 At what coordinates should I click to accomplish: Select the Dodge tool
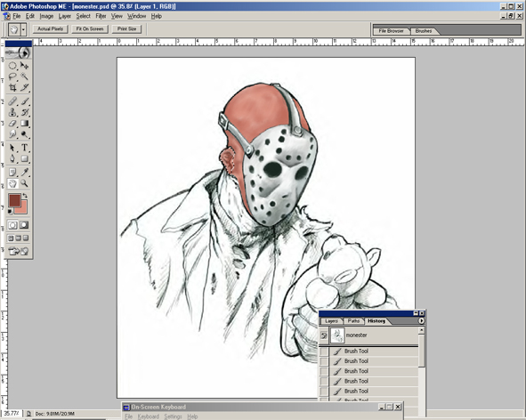[x=25, y=134]
